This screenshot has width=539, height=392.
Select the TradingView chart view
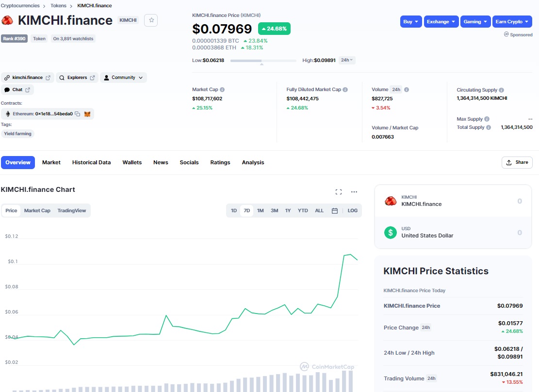(x=71, y=211)
